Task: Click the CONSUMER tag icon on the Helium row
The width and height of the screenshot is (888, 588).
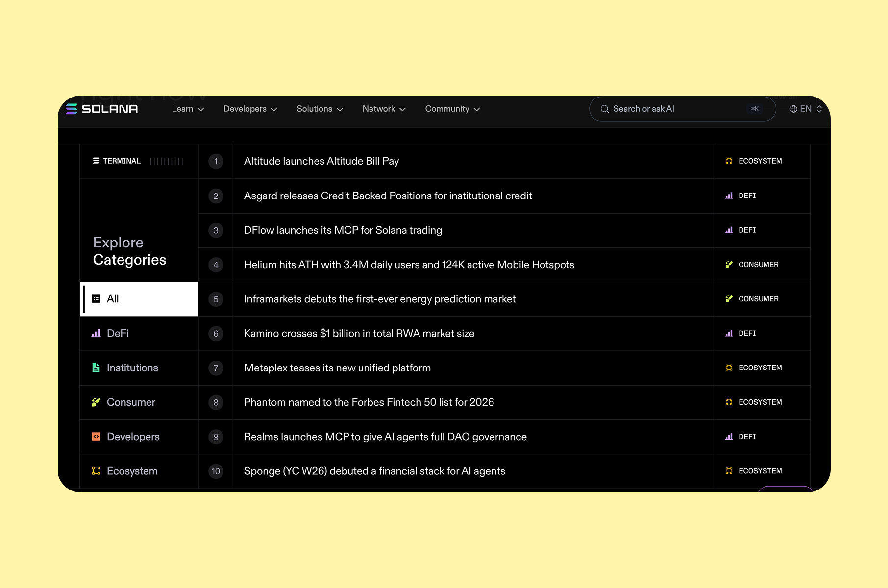Action: tap(729, 265)
